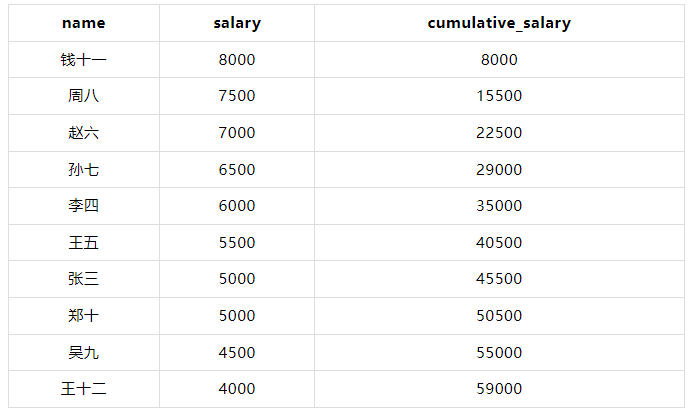This screenshot has width=693, height=412.
Task: Select the name cell 孙七
Action: coord(83,170)
